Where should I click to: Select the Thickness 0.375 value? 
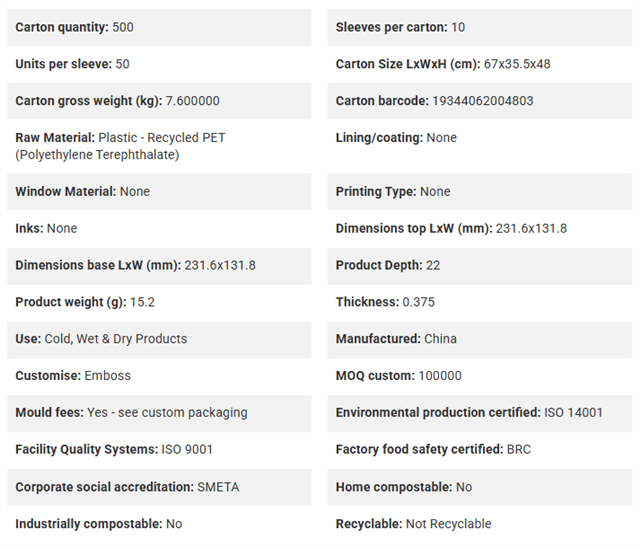[418, 302]
